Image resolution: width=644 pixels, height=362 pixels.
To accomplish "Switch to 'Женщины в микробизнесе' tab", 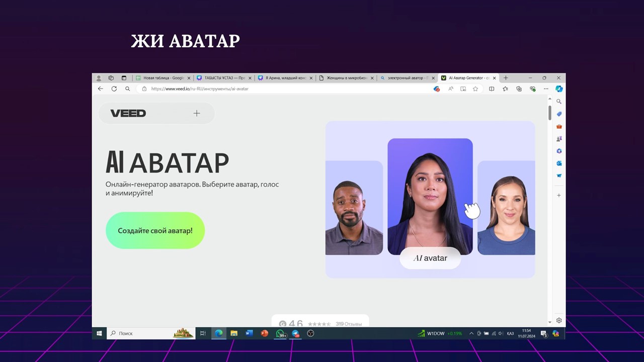I will click(346, 78).
